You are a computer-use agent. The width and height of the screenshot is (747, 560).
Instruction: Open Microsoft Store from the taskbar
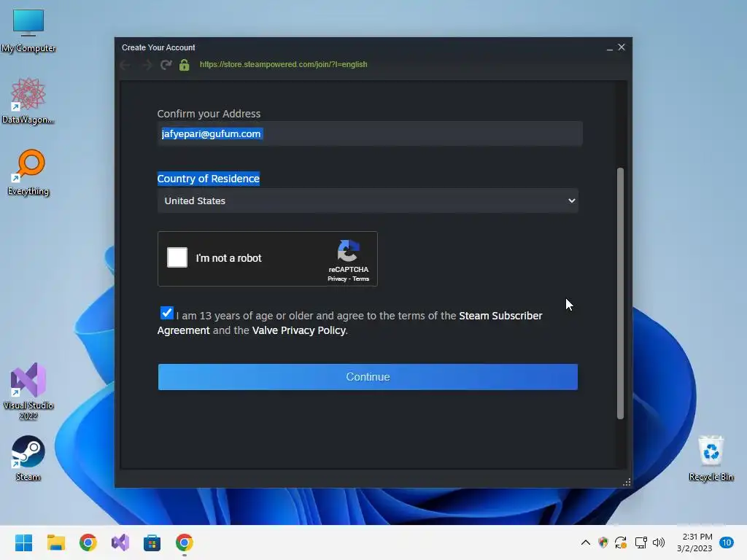click(x=152, y=542)
